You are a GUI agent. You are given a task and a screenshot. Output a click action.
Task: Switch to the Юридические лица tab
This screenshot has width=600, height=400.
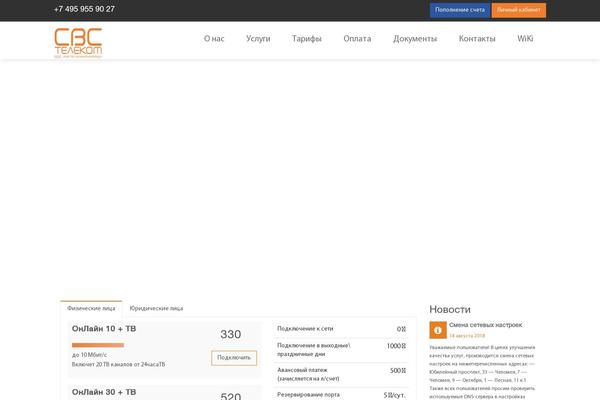tap(156, 308)
